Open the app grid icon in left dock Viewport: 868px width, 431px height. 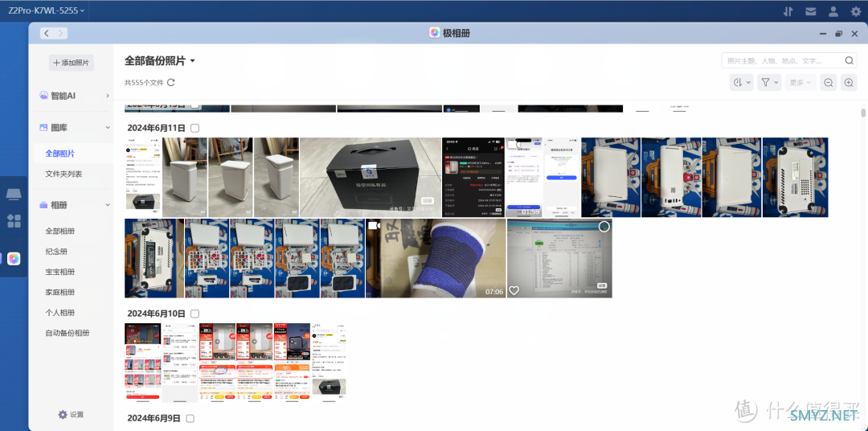click(14, 221)
